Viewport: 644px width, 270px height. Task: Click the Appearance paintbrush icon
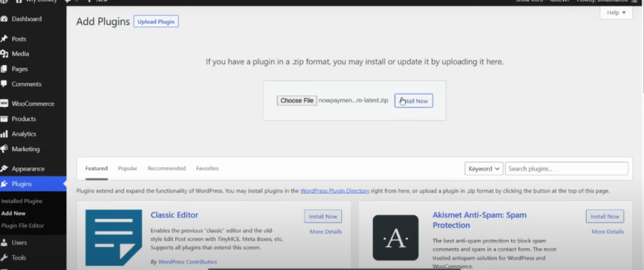pos(4,169)
